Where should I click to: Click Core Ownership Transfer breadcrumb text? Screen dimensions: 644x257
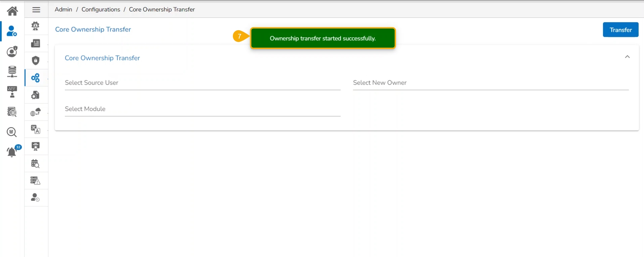pyautogui.click(x=162, y=9)
